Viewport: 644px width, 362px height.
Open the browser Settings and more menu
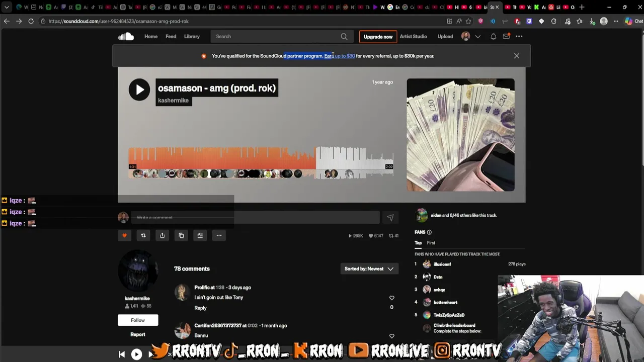tap(616, 21)
